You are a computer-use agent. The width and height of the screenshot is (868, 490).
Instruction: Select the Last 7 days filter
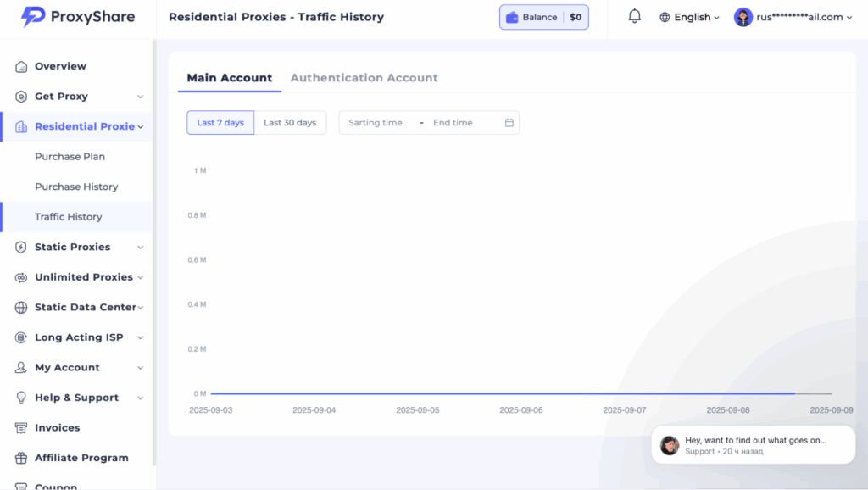220,122
